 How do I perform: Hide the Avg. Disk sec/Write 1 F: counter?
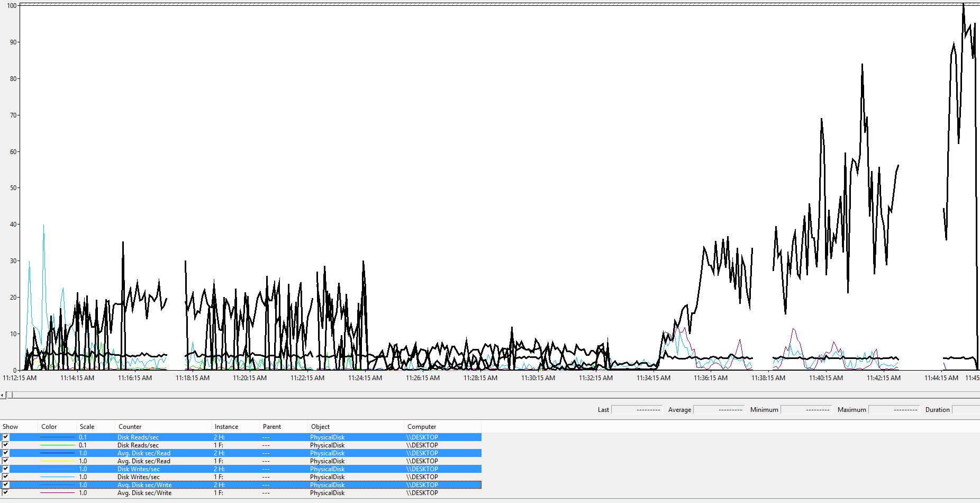pyautogui.click(x=5, y=493)
